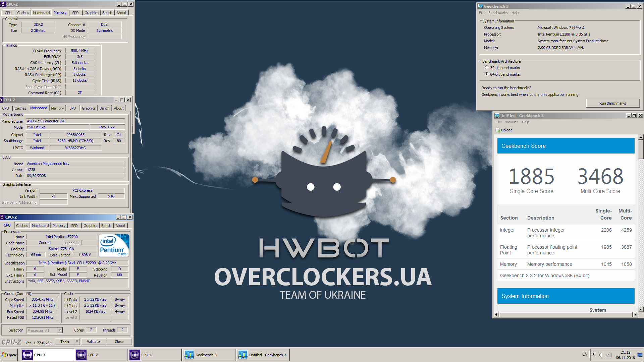Select 32-bit benchmarks radio option

487,68
